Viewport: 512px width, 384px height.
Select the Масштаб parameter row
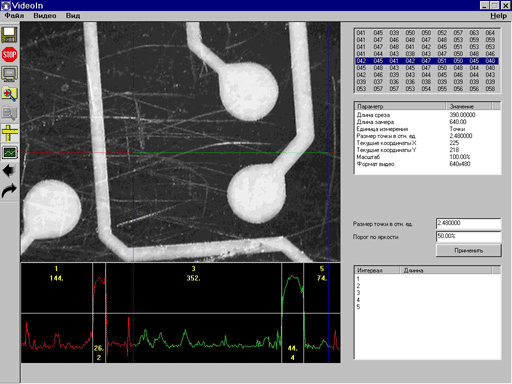point(427,157)
